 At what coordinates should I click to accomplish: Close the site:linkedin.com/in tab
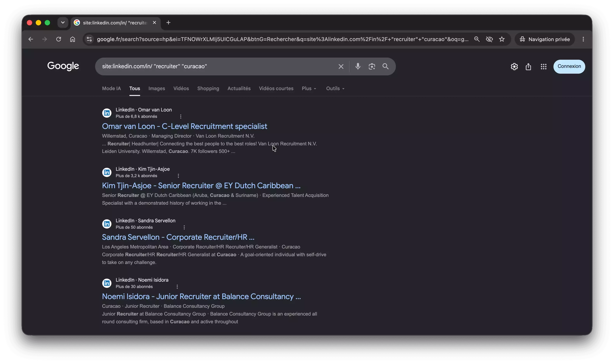(154, 22)
